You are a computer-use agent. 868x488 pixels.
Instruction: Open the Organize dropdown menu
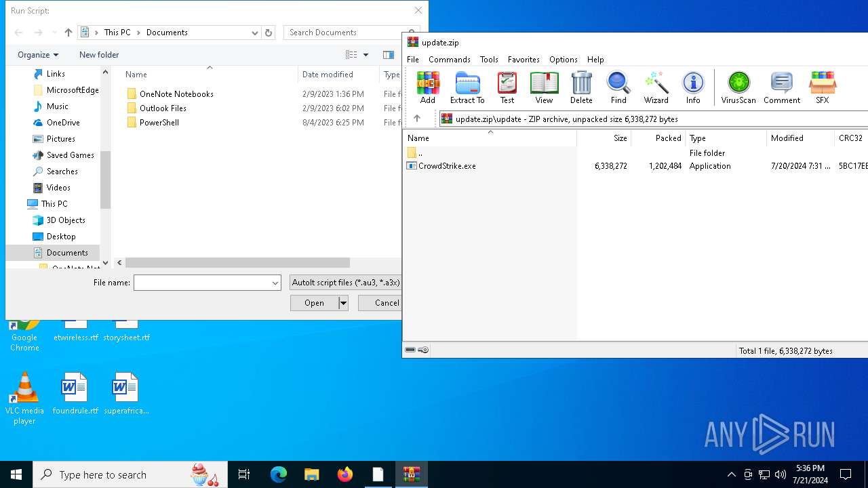tap(38, 55)
